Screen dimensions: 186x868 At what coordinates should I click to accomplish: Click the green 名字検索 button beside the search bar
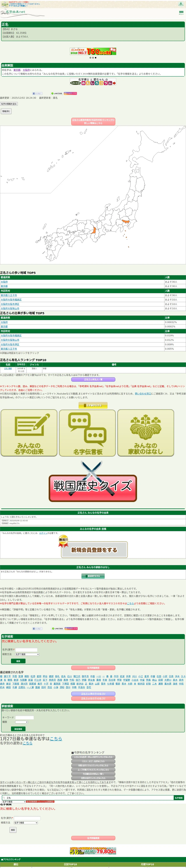coord(179,798)
